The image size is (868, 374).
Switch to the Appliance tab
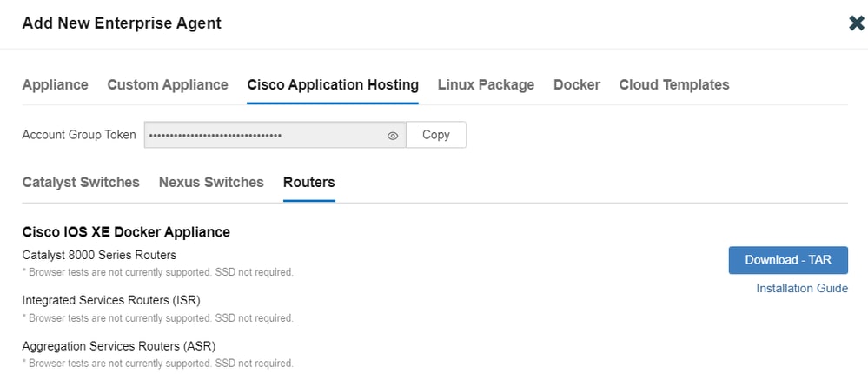click(55, 84)
